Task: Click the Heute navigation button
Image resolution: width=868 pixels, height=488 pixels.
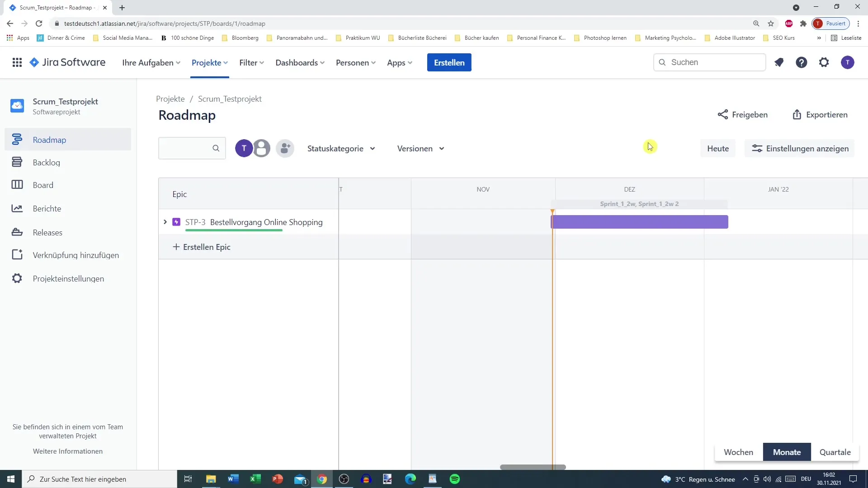Action: point(718,148)
